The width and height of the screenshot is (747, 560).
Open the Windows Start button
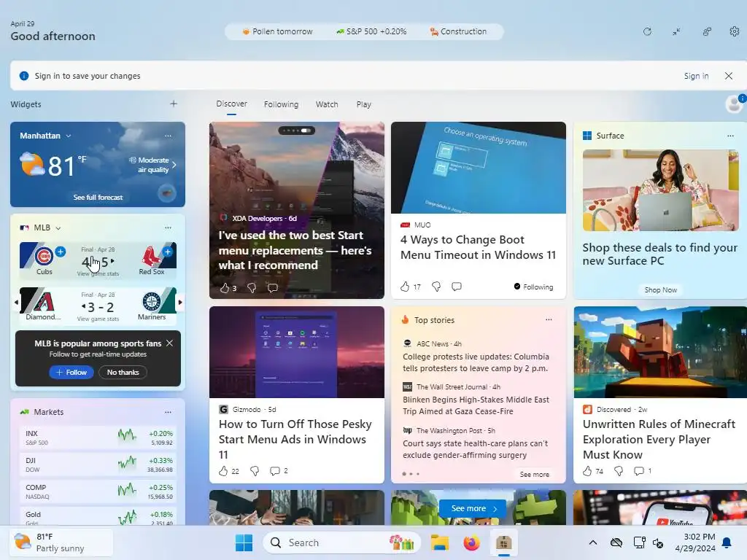point(244,542)
